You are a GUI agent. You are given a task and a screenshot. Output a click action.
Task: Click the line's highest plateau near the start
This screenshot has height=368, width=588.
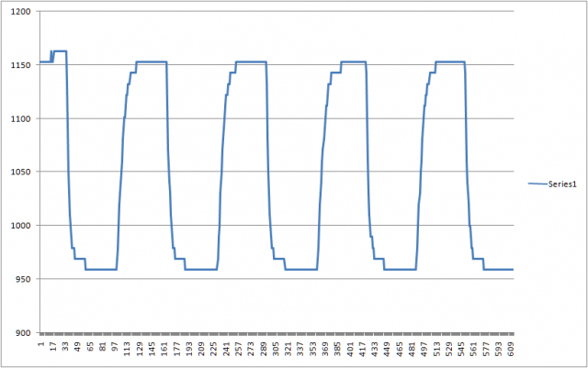point(60,50)
